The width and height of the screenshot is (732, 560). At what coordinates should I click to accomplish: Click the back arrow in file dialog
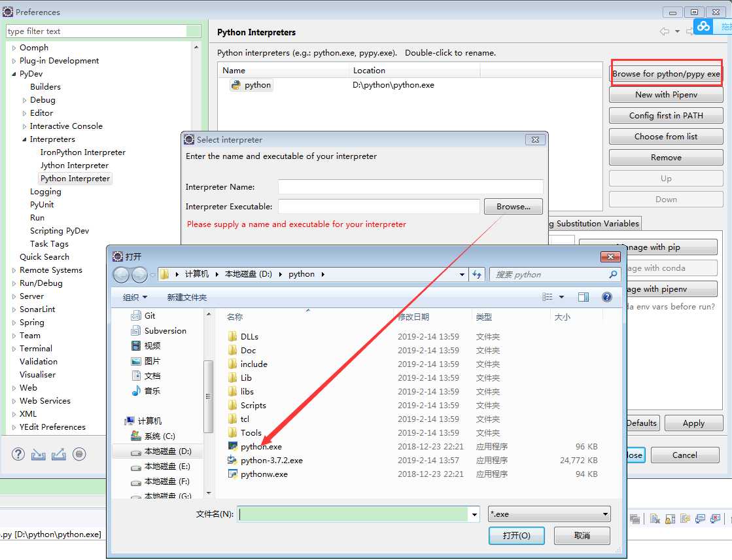click(121, 275)
